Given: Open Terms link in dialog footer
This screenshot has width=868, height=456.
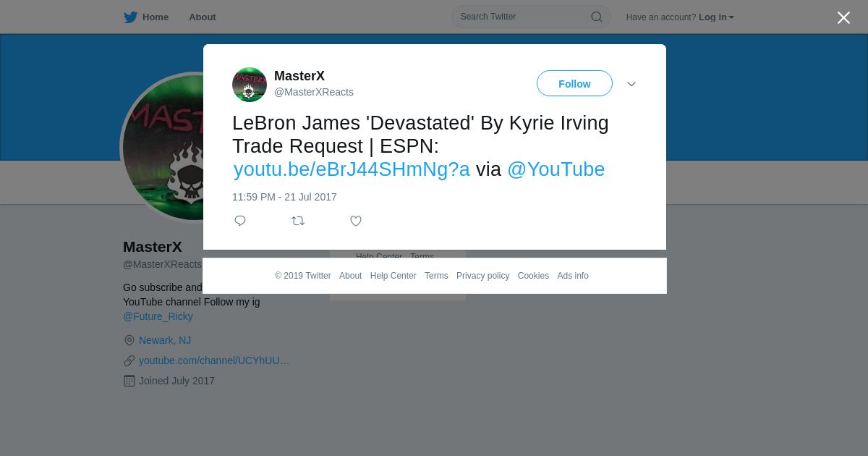Looking at the screenshot, I should (x=436, y=276).
